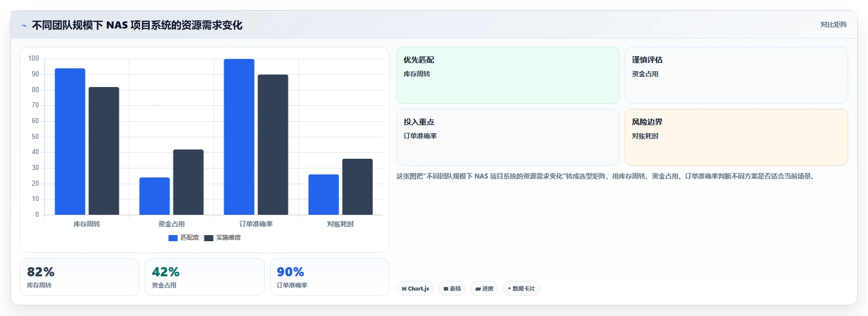Toggle the 实施难度 series in the chart legend
The width and height of the screenshot is (868, 316).
tap(222, 238)
